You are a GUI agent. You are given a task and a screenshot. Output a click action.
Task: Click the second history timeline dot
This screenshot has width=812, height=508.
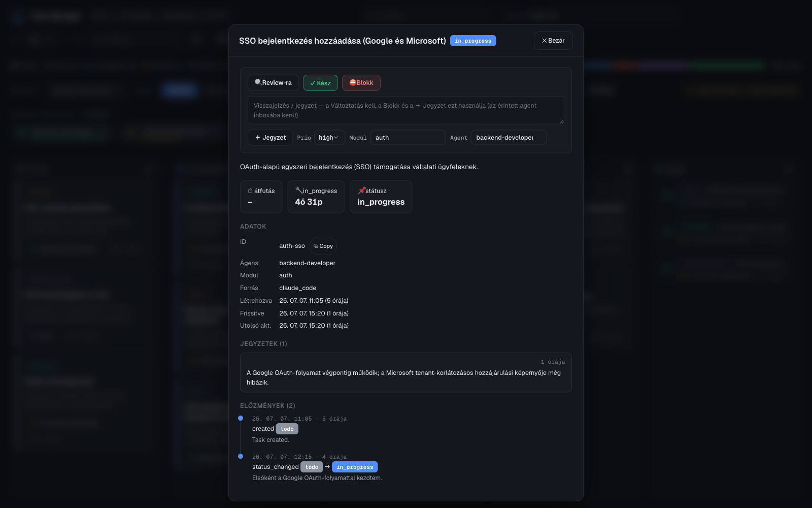point(241,456)
